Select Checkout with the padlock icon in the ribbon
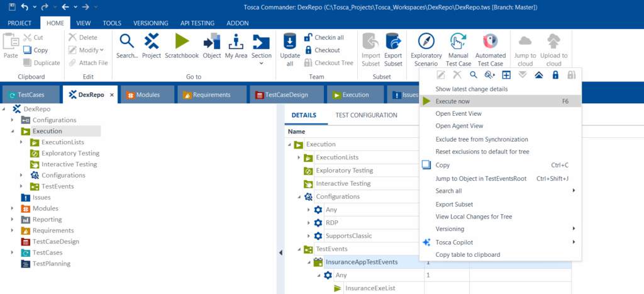Viewport: 644px width, 294px height. [x=322, y=50]
